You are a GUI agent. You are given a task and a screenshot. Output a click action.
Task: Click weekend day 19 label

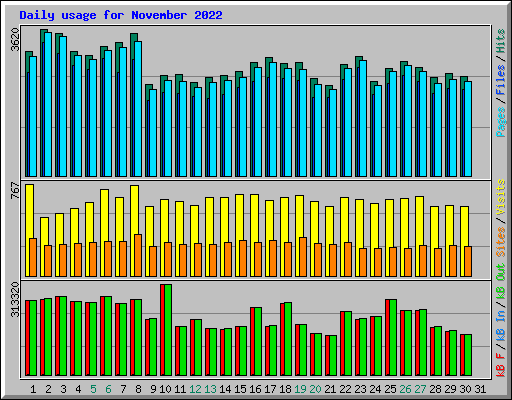[x=300, y=389]
